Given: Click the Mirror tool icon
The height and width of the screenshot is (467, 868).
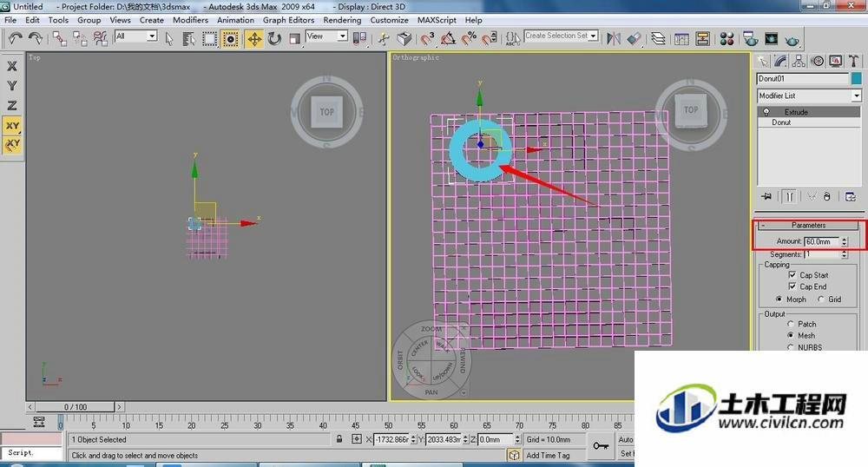Looking at the screenshot, I should (614, 38).
